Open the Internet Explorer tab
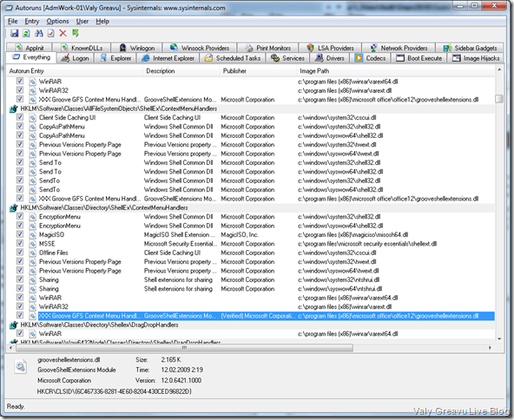Image resolution: width=514 pixels, height=420 pixels. coord(168,58)
